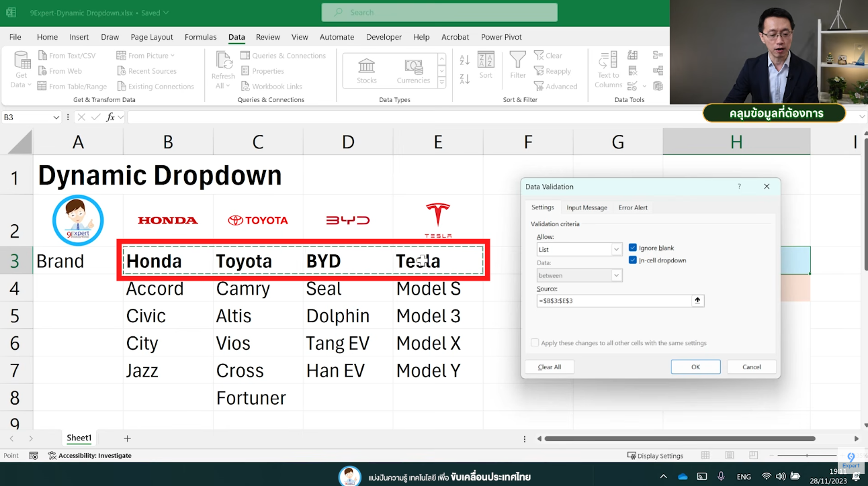Click Accessibility: Investigate status

click(x=89, y=456)
